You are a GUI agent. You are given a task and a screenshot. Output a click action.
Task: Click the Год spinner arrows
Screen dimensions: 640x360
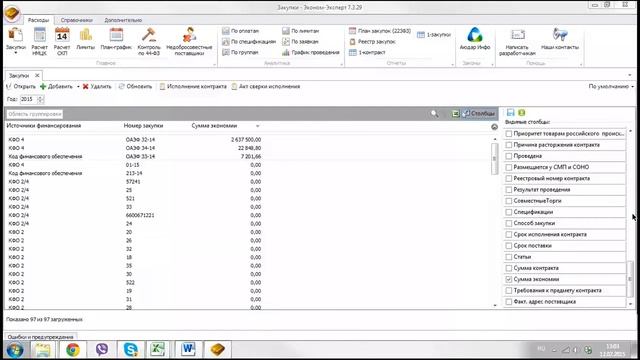tap(40, 99)
